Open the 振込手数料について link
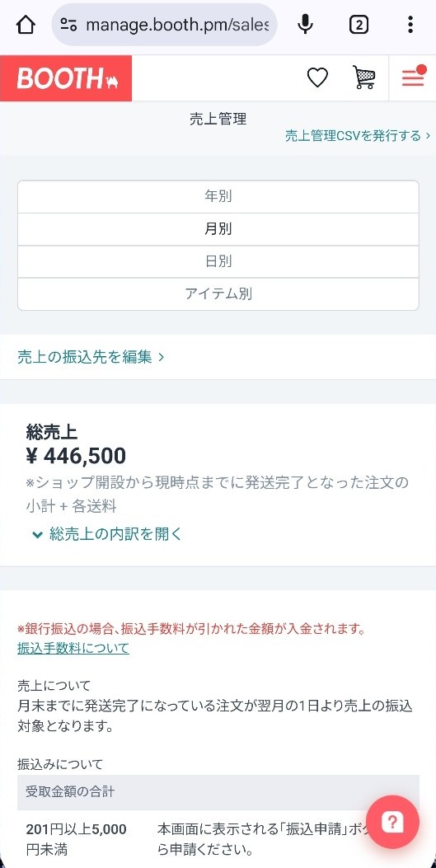 tap(73, 648)
